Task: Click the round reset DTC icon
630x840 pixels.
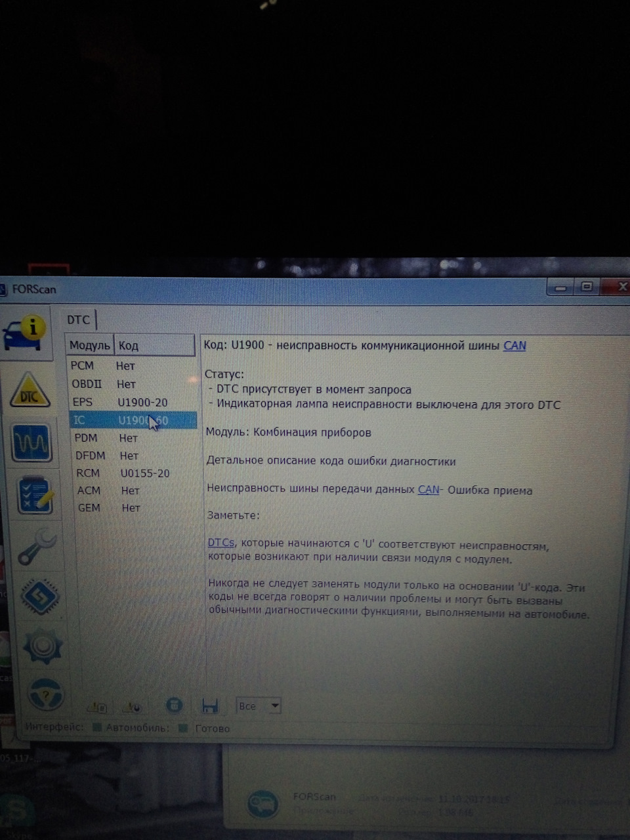Action: [x=174, y=705]
